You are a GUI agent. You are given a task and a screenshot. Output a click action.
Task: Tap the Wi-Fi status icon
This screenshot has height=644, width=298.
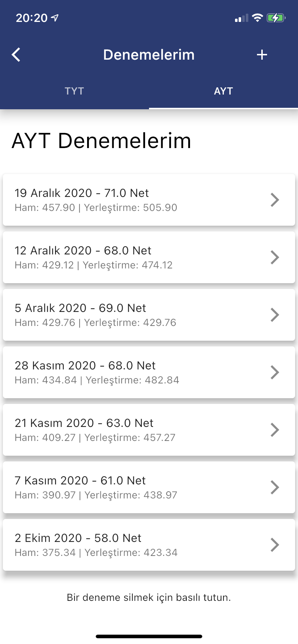point(257,18)
